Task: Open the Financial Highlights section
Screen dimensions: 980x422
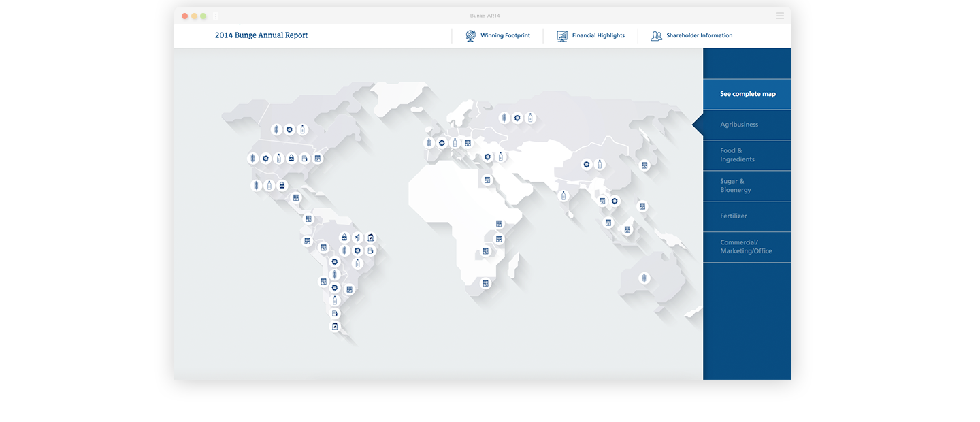Action: click(590, 35)
